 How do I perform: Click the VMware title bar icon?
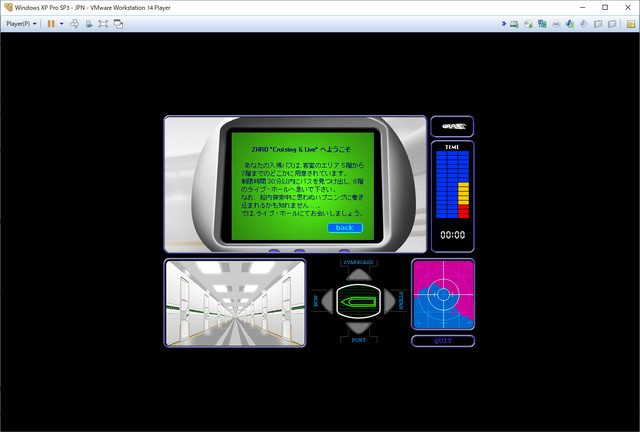point(8,7)
